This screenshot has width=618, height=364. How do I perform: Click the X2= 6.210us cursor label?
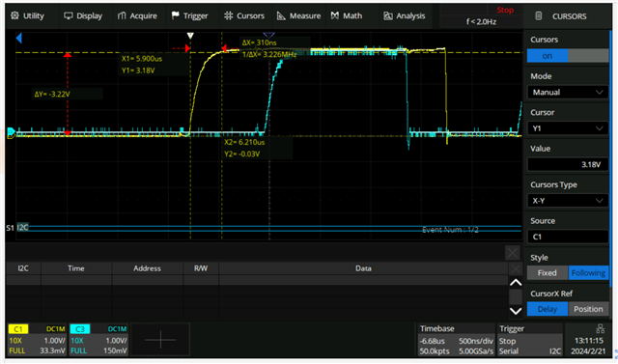click(244, 142)
